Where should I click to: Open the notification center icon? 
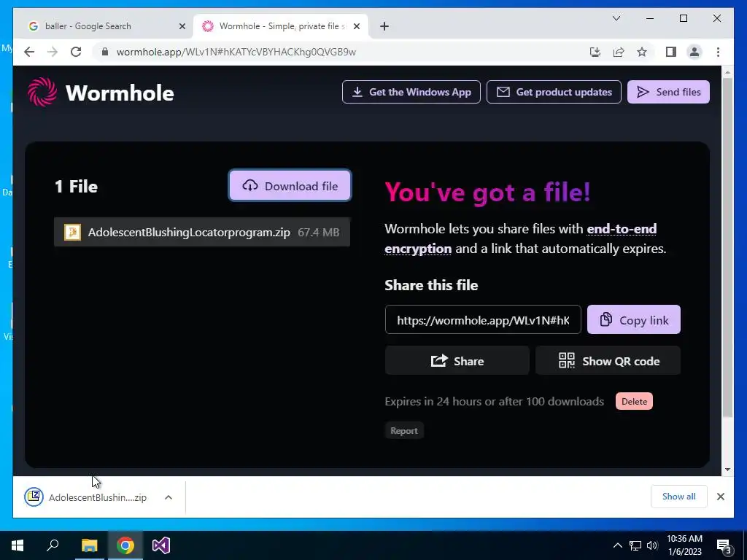coord(724,545)
